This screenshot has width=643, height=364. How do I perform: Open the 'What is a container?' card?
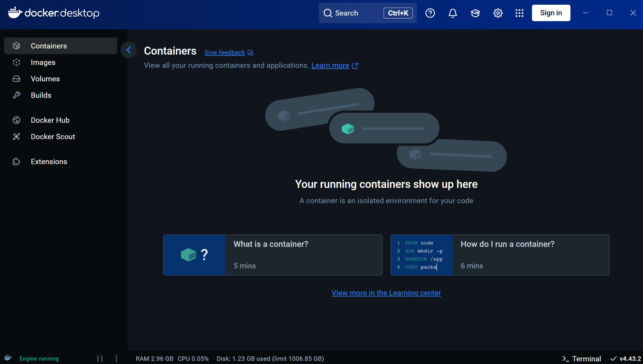click(x=273, y=255)
